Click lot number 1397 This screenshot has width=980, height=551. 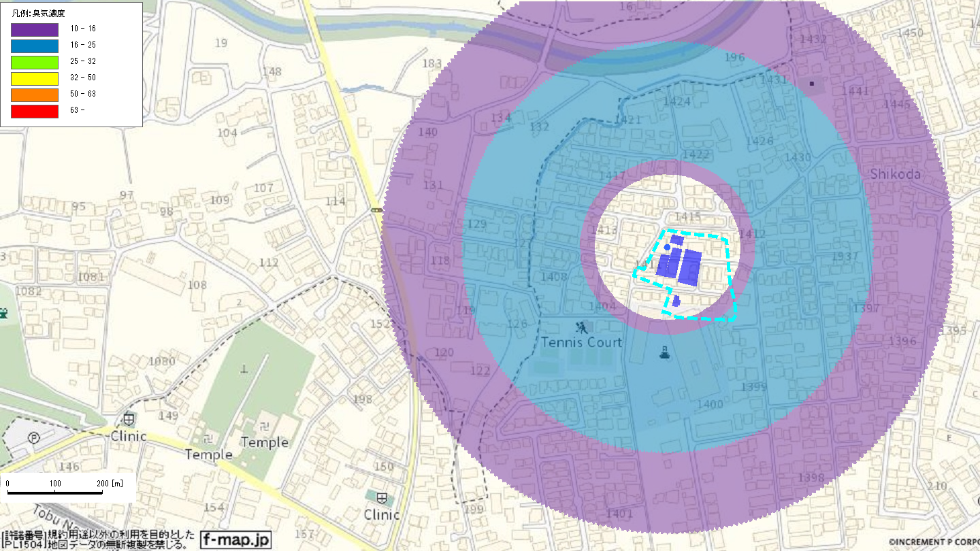coord(866,309)
